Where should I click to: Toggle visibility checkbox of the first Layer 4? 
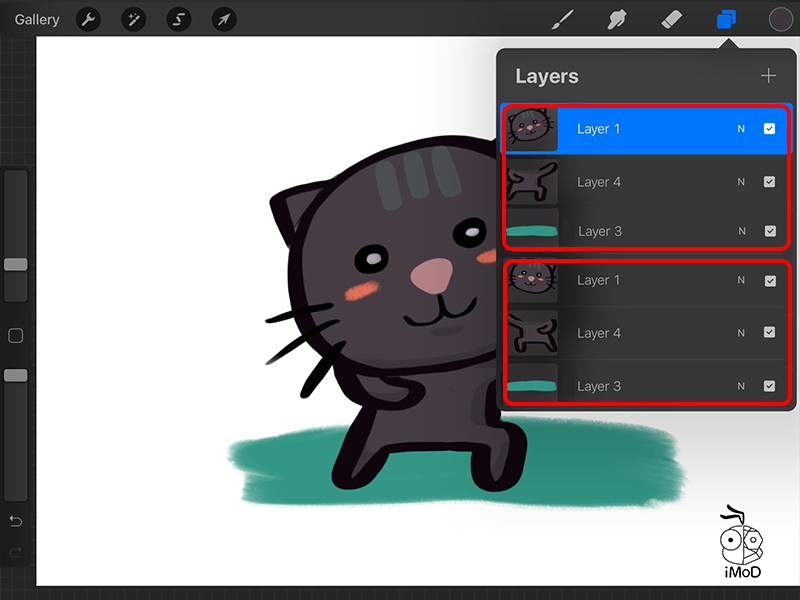[769, 182]
